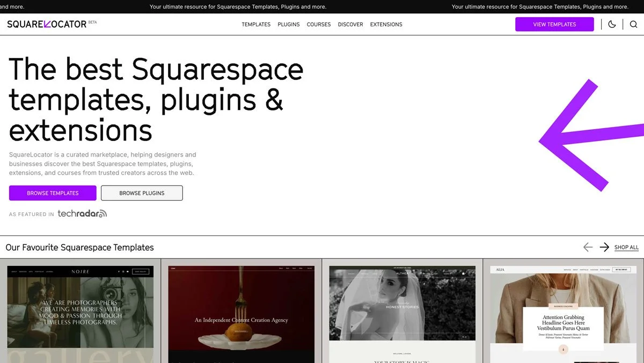Click previous arrow in templates carousel
This screenshot has height=363, width=644.
(588, 247)
